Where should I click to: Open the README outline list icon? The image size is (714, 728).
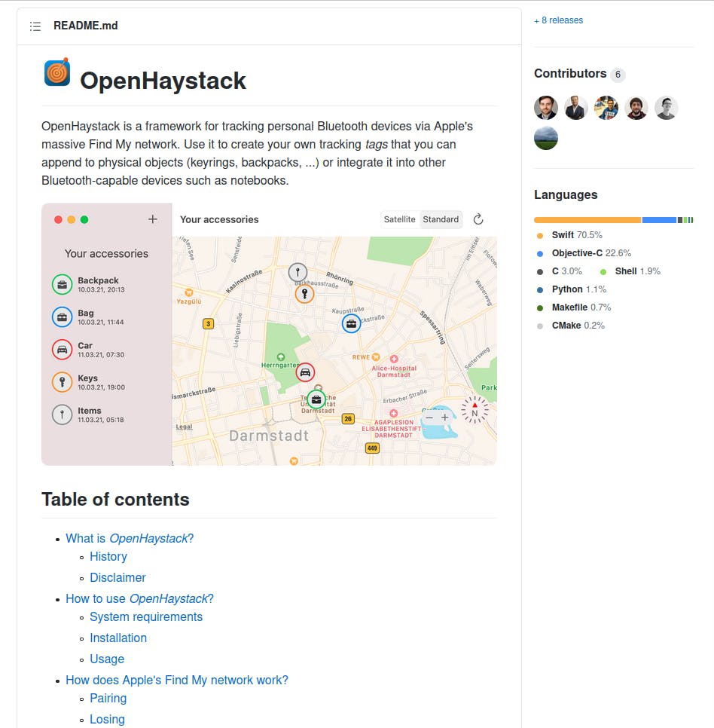(35, 26)
